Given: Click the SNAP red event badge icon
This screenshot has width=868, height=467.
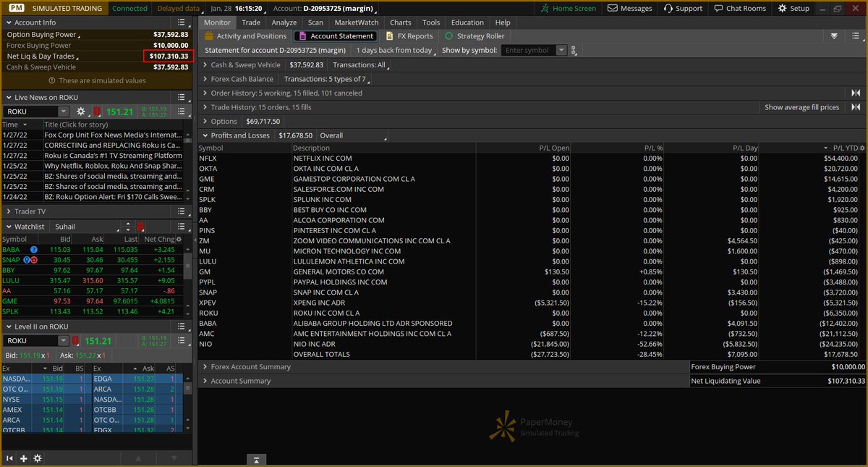Looking at the screenshot, I should point(34,259).
